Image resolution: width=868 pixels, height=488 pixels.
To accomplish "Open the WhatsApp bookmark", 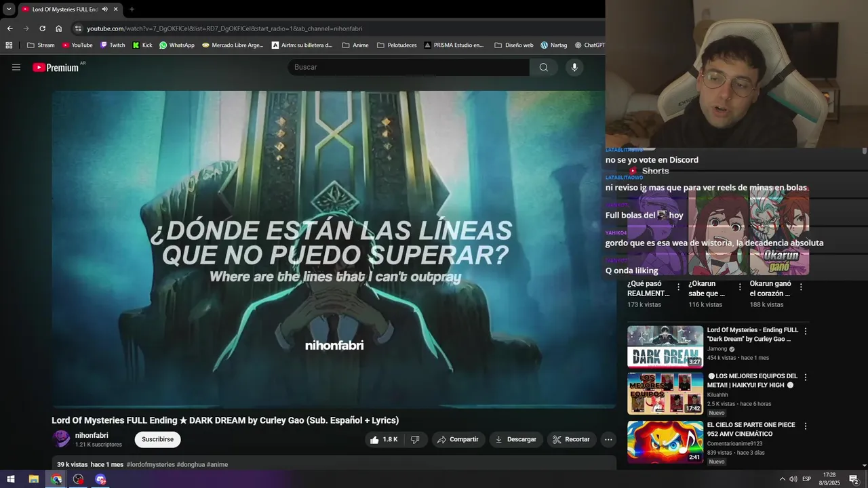I will pyautogui.click(x=177, y=45).
